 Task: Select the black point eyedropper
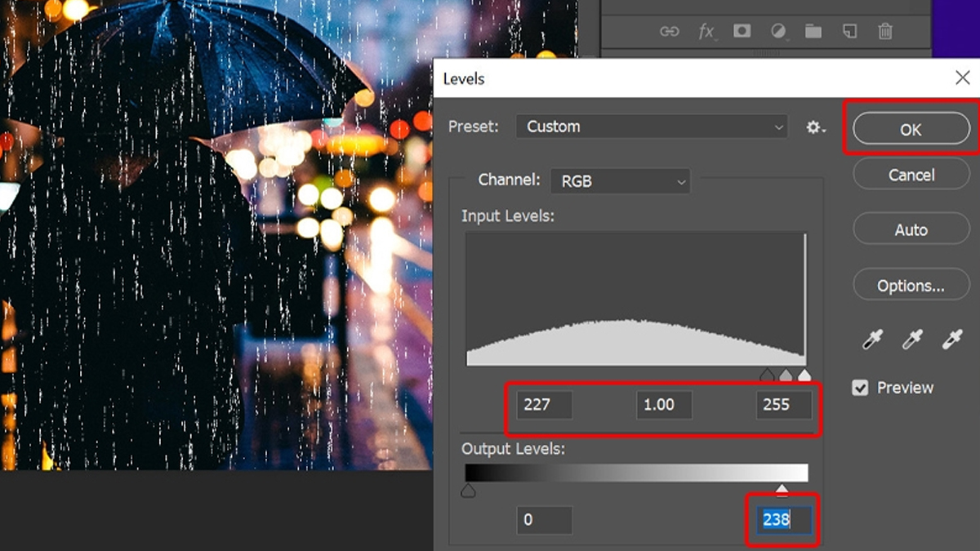click(x=872, y=340)
